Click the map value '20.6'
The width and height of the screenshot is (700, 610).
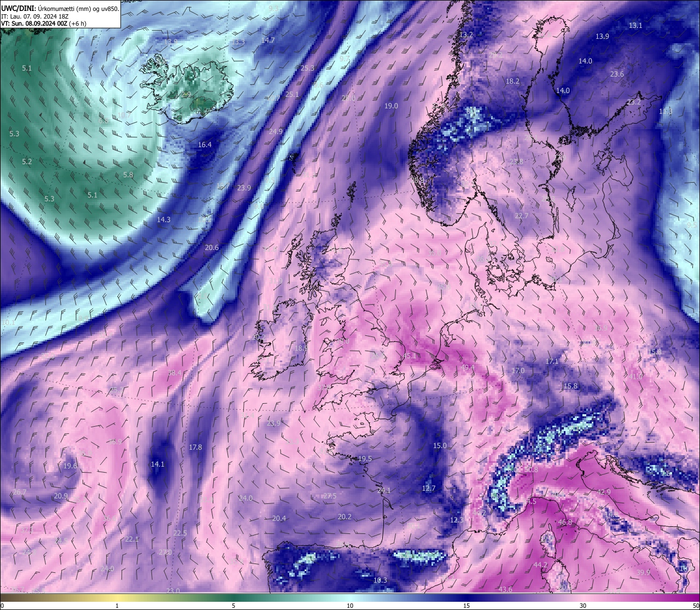(212, 248)
